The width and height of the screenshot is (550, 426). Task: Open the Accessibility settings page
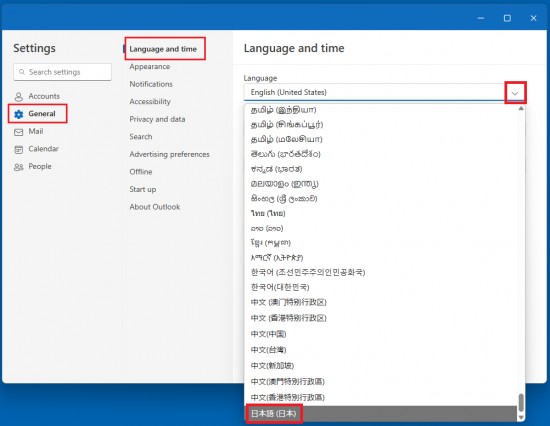click(x=150, y=102)
